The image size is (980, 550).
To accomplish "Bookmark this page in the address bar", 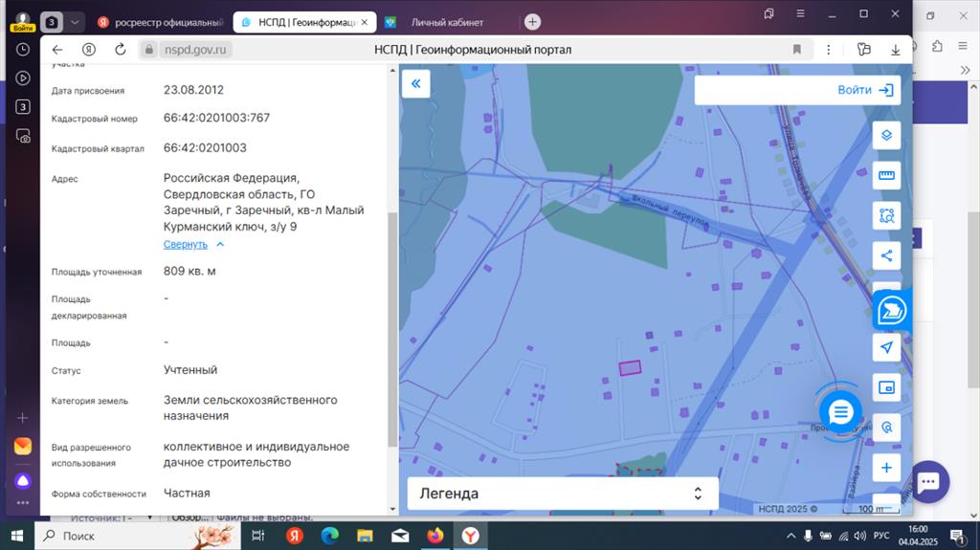I will tap(797, 50).
